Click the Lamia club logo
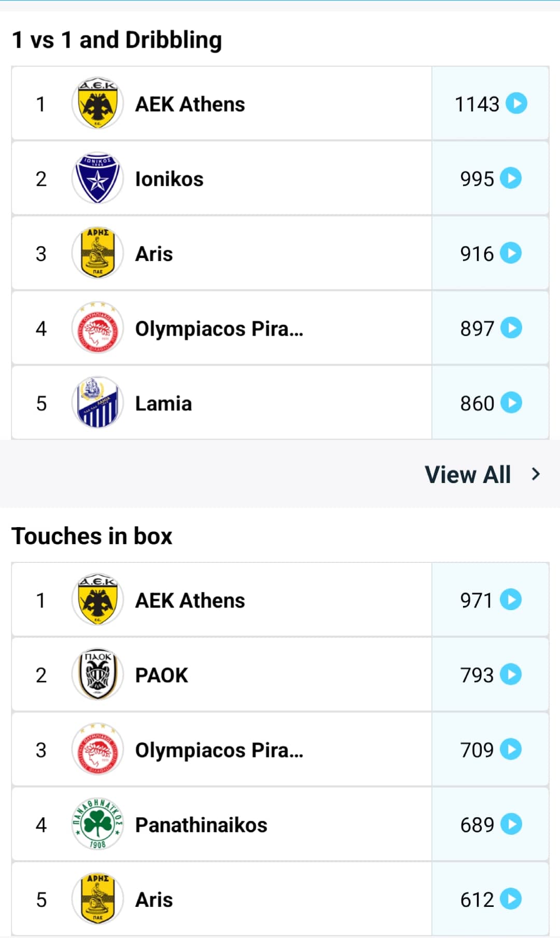The width and height of the screenshot is (560, 938). click(x=97, y=403)
